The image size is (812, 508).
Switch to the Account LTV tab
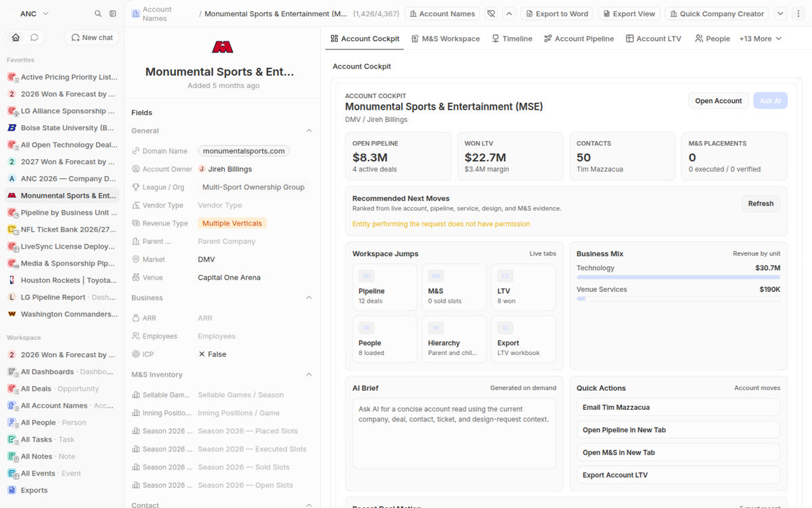point(654,39)
